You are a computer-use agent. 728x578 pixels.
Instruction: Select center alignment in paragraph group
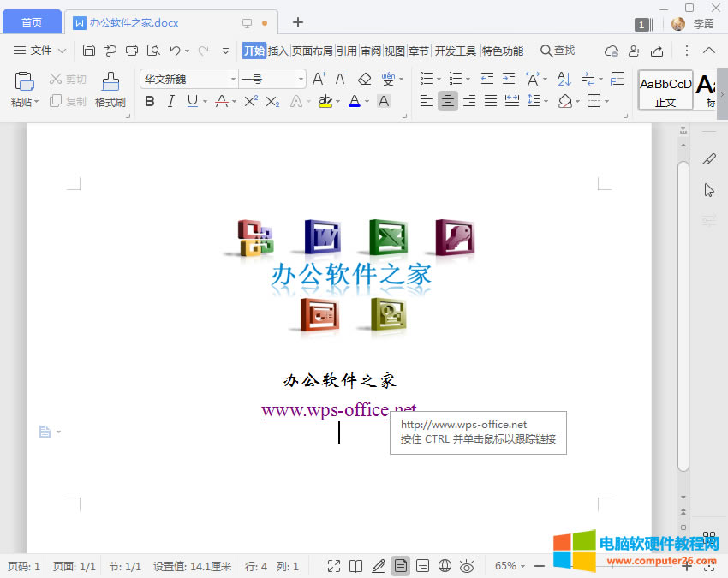pyautogui.click(x=448, y=101)
